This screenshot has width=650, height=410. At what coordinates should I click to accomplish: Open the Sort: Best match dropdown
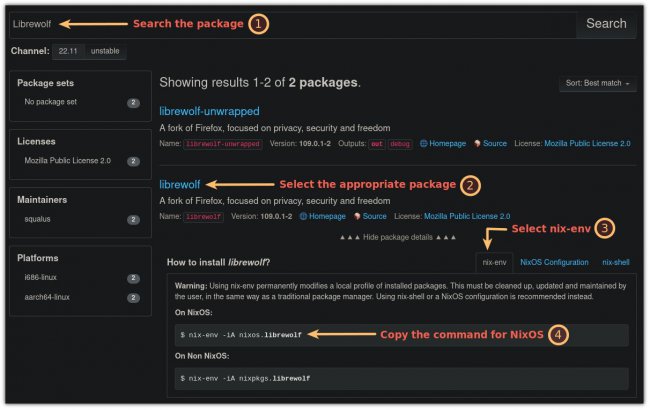tap(597, 83)
